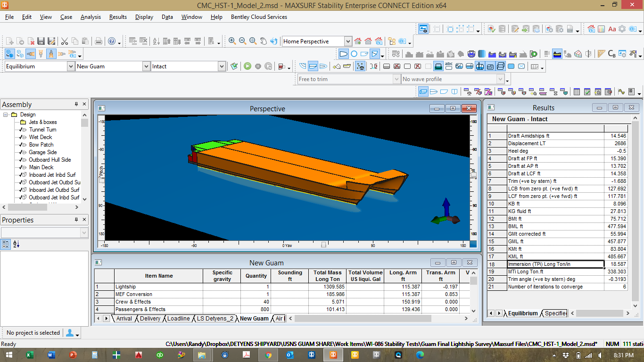Click the abc labels display icon
This screenshot has height=362, width=644.
449,66
